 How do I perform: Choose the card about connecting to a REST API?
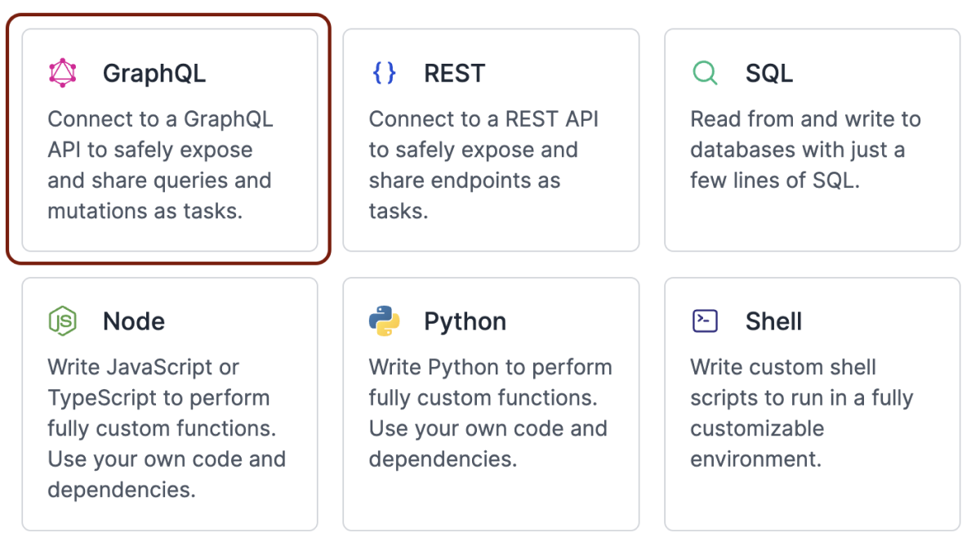tap(491, 141)
